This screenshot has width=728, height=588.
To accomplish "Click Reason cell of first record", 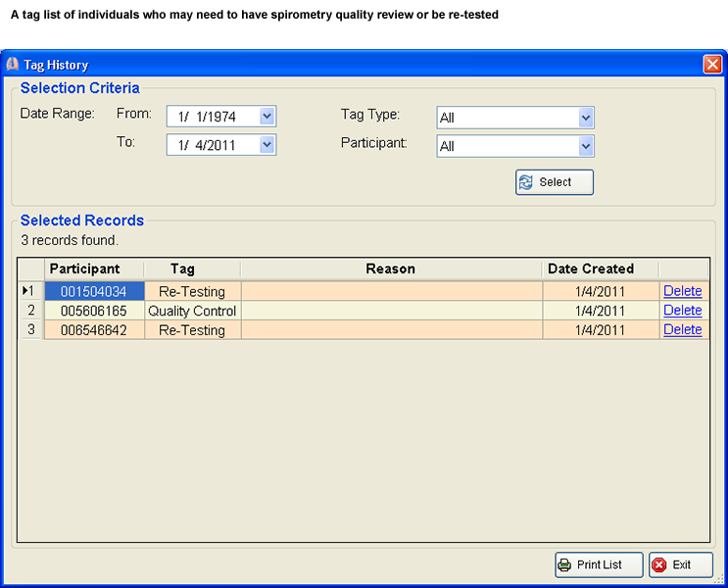I will 390,291.
